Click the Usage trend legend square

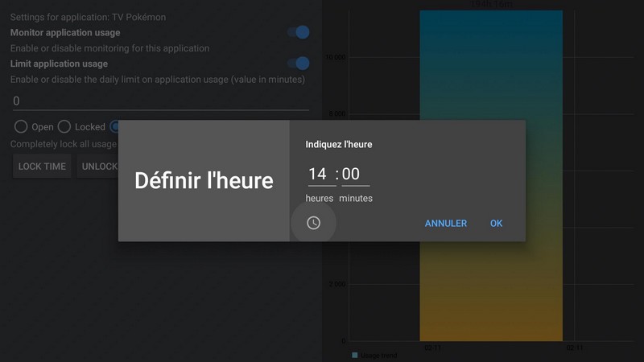pyautogui.click(x=354, y=355)
